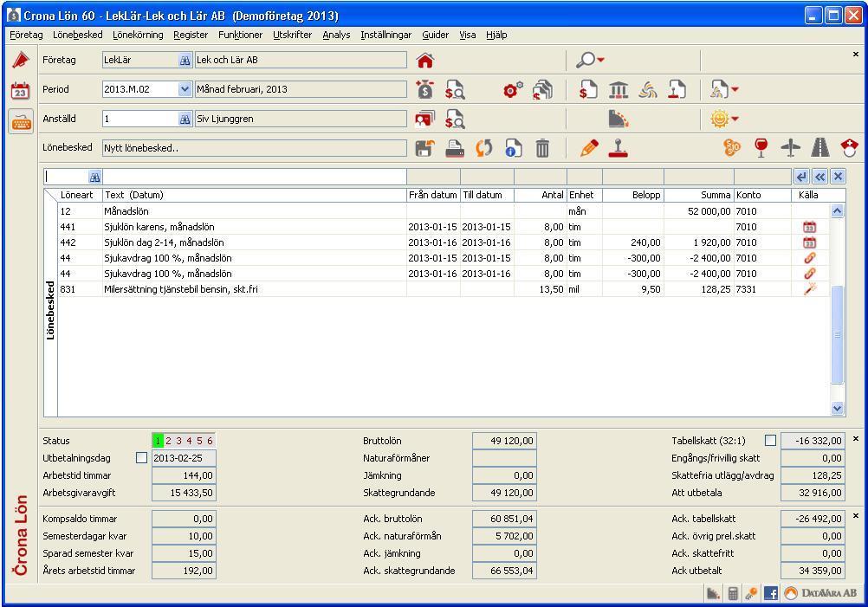
Task: Click the document with red stamp icon
Action: coord(677,89)
